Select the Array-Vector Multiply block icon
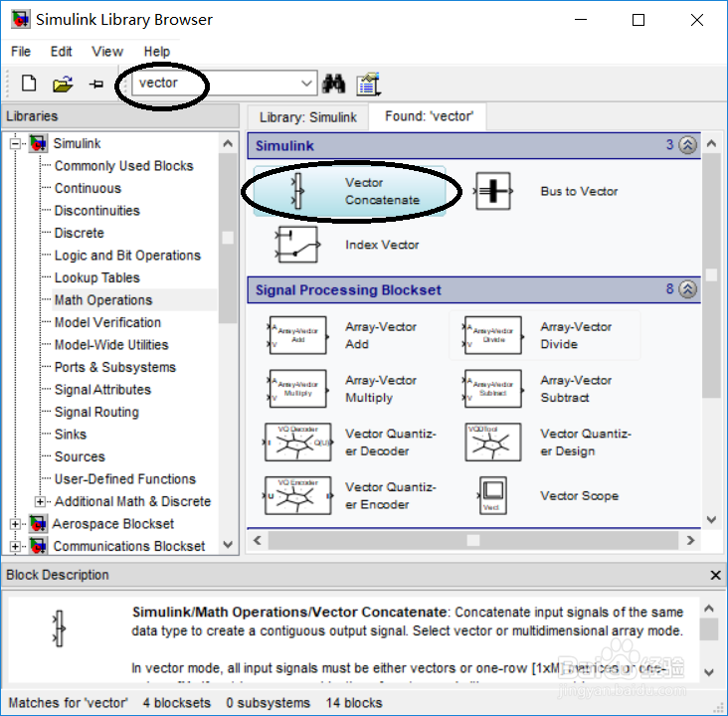The image size is (728, 716). click(297, 389)
